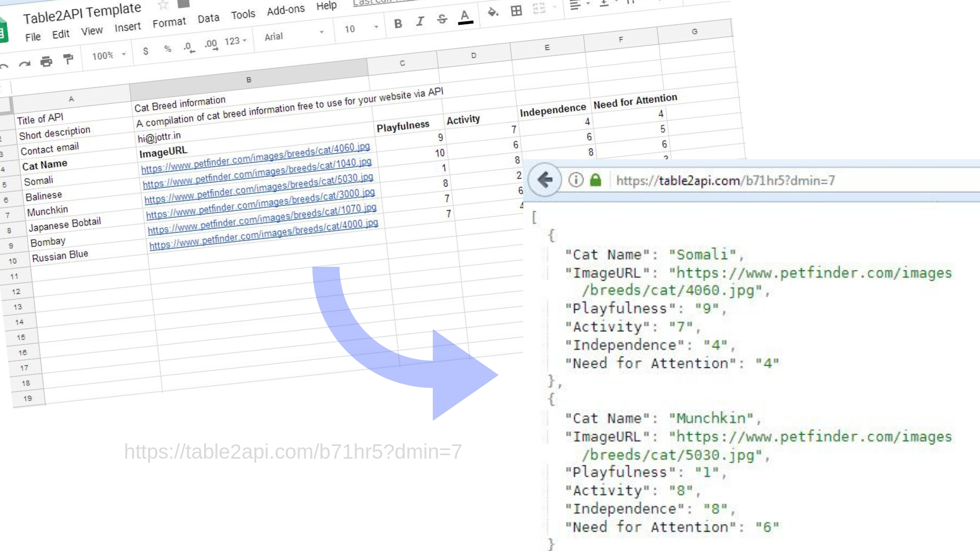
Task: Toggle bold formatting
Action: pos(398,23)
